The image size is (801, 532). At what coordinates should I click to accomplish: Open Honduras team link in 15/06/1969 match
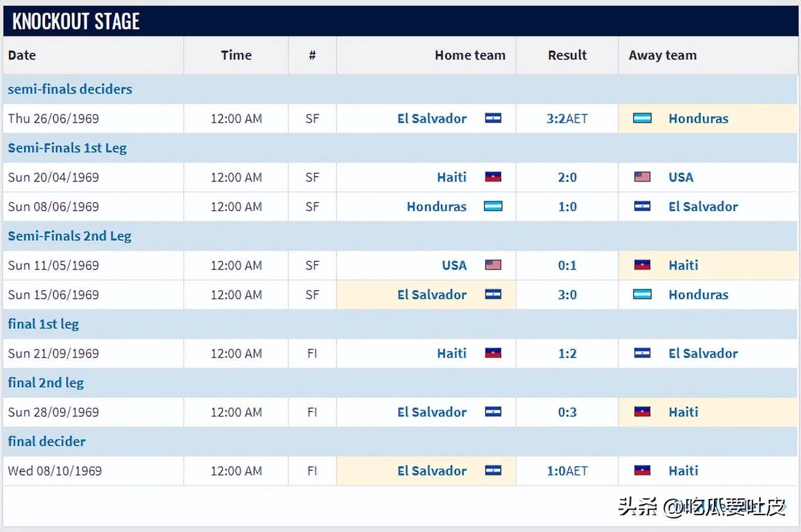pyautogui.click(x=698, y=295)
